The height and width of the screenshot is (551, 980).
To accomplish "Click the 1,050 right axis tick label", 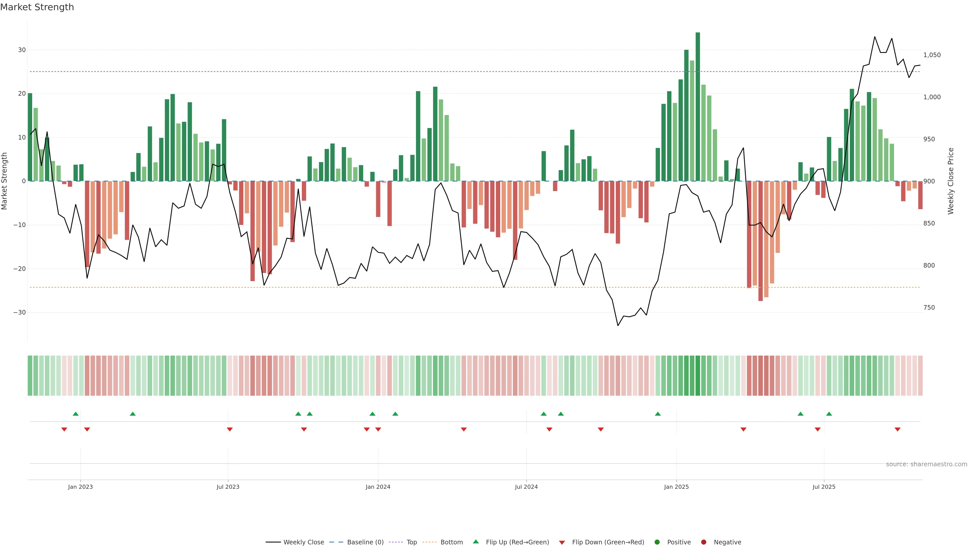I will [x=932, y=55].
